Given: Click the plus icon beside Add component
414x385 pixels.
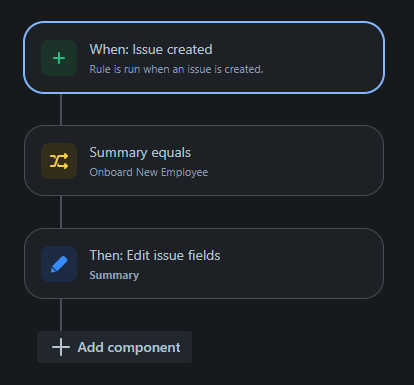Looking at the screenshot, I should (61, 347).
